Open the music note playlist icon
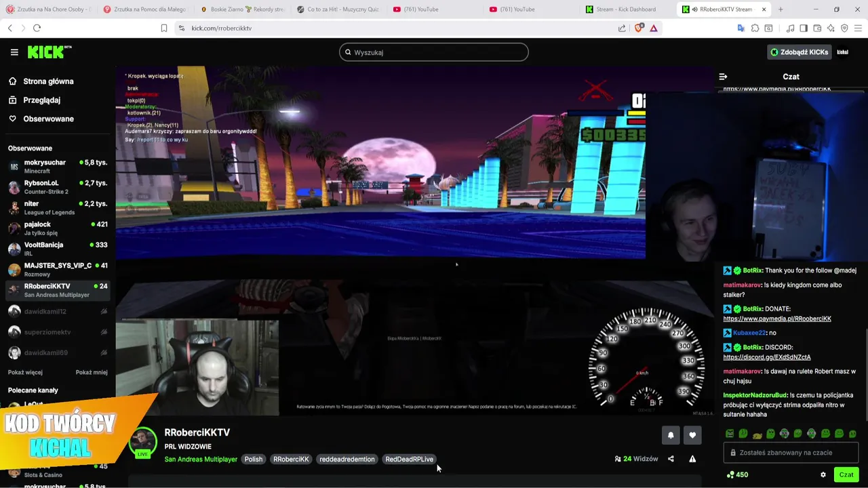Screen dimensions: 868x488 [791, 28]
